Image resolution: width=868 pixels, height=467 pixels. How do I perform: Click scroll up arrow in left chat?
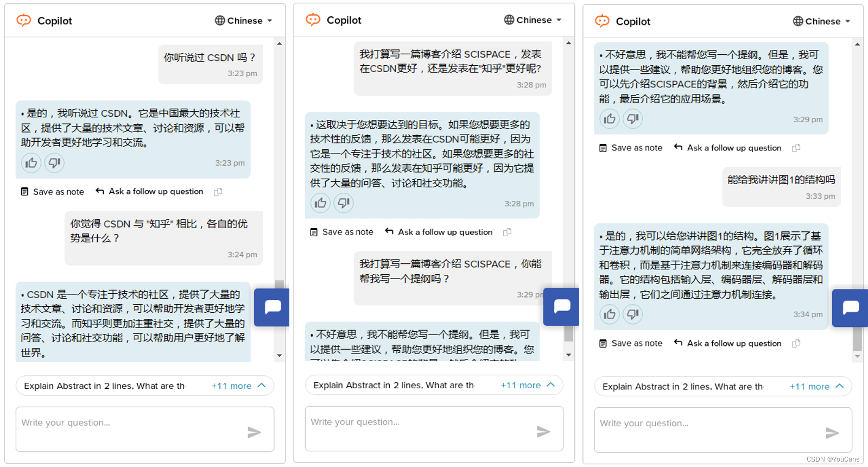pyautogui.click(x=280, y=43)
